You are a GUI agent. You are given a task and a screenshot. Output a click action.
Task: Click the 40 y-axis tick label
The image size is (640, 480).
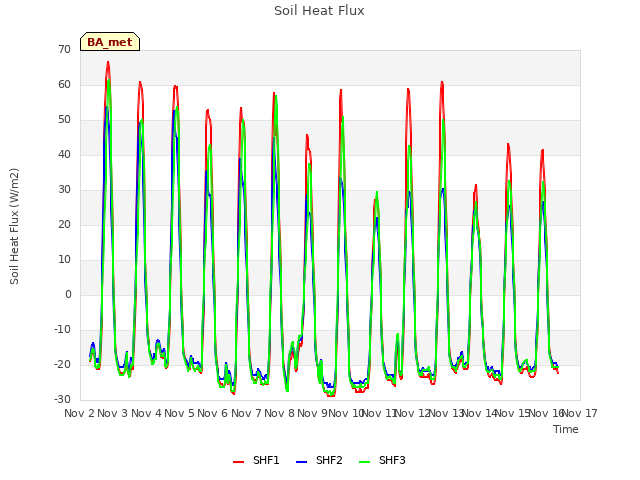coord(64,154)
